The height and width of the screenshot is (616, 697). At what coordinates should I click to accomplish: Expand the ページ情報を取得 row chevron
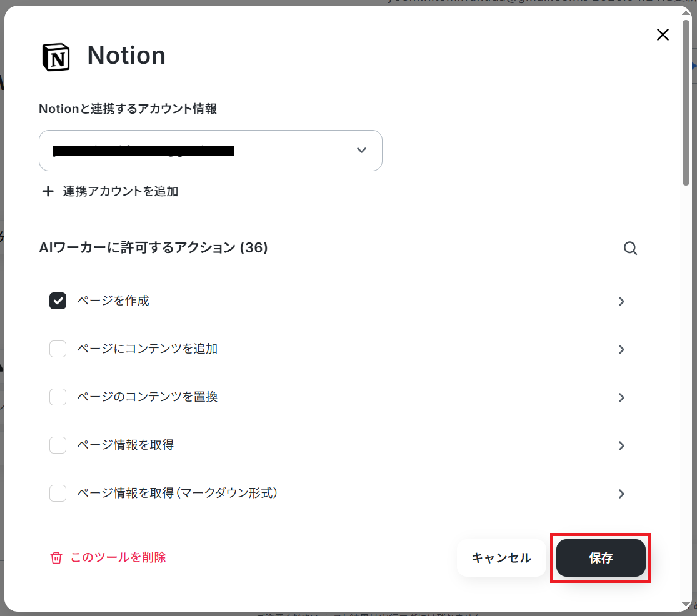point(621,445)
